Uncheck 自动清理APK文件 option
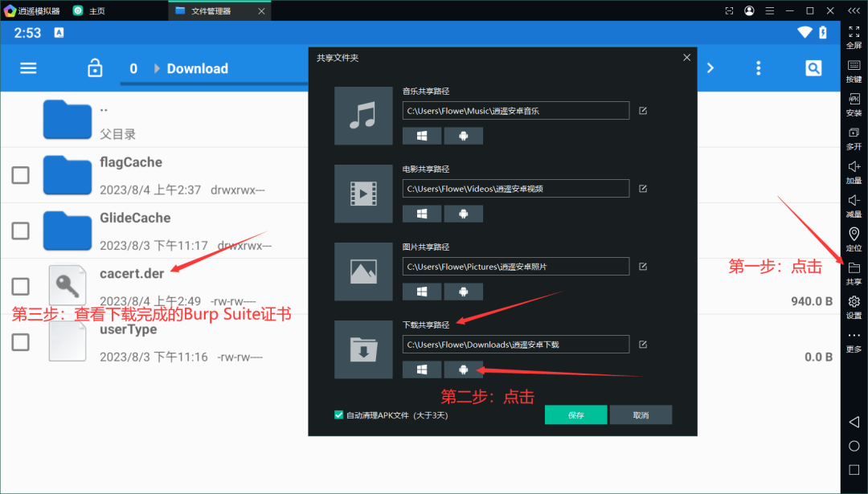The width and height of the screenshot is (868, 494). tap(338, 415)
